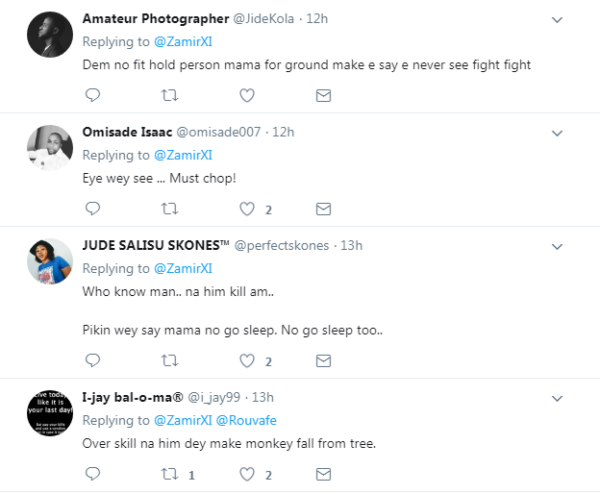Visit Amateur Photographer's profile name
Image resolution: width=600 pixels, height=494 pixels.
(156, 18)
